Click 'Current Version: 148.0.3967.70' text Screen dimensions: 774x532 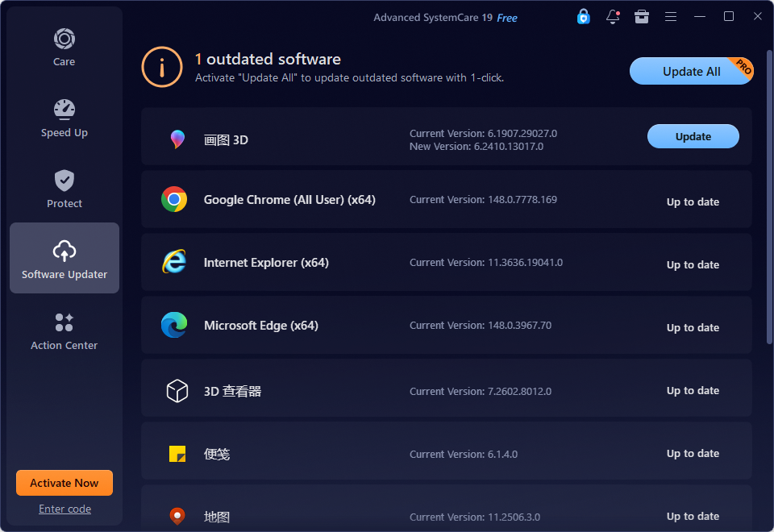point(481,325)
